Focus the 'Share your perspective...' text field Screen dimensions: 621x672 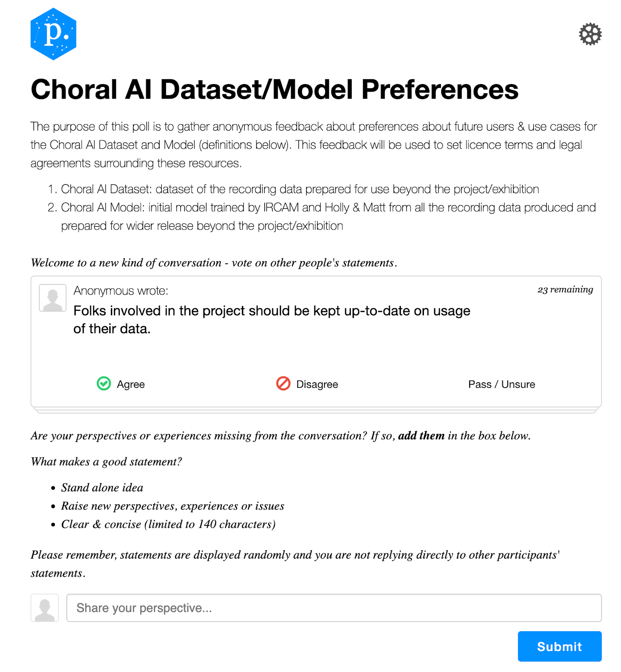(x=334, y=608)
